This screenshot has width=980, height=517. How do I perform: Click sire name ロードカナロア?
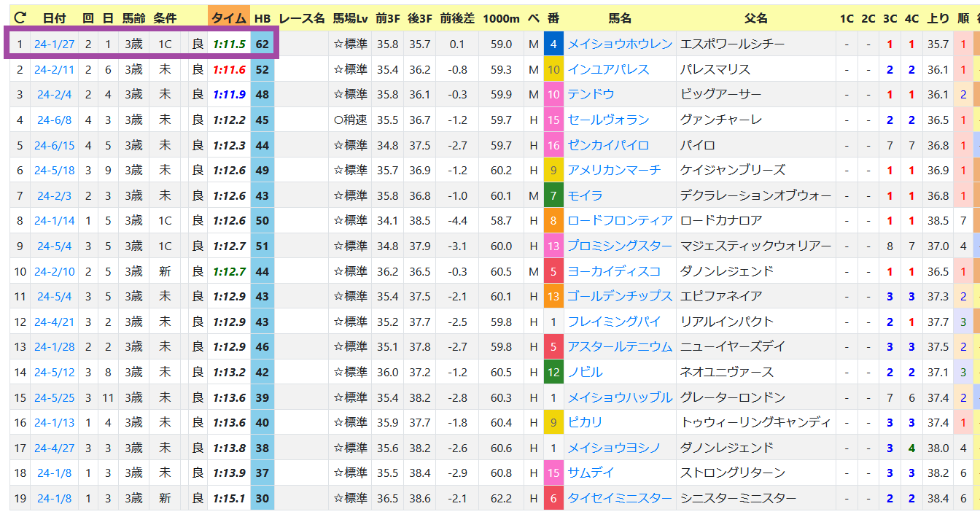[720, 221]
